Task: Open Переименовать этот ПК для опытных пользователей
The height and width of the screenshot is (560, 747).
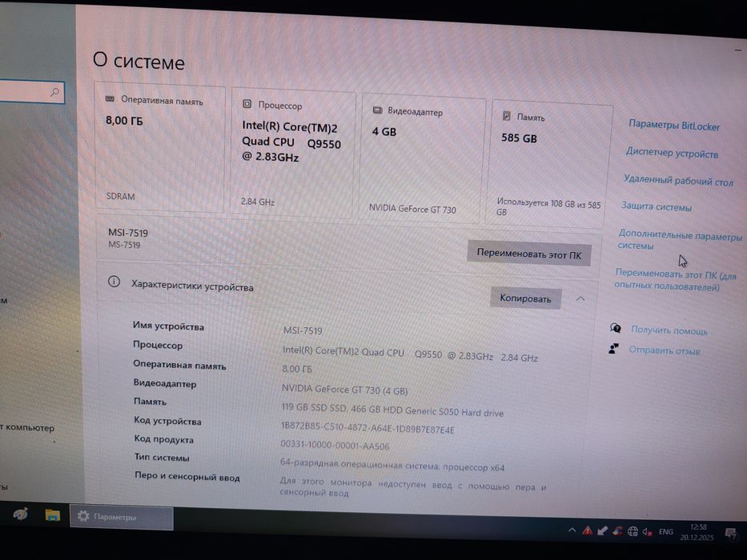Action: [675, 280]
